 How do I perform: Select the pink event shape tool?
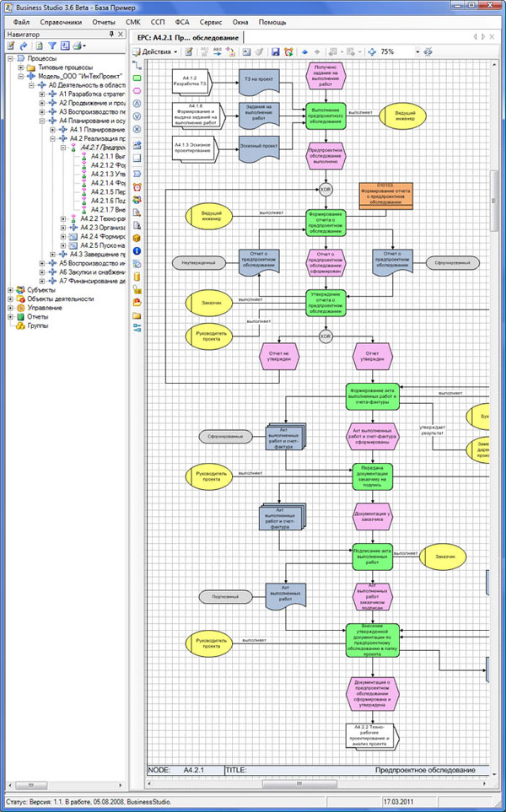click(137, 90)
